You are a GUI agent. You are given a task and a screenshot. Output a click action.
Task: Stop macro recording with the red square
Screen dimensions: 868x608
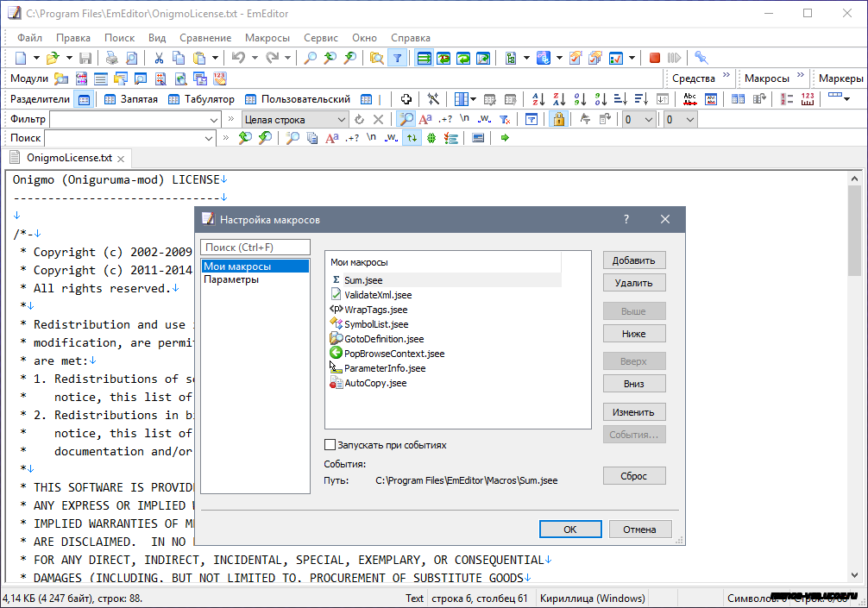[x=654, y=58]
